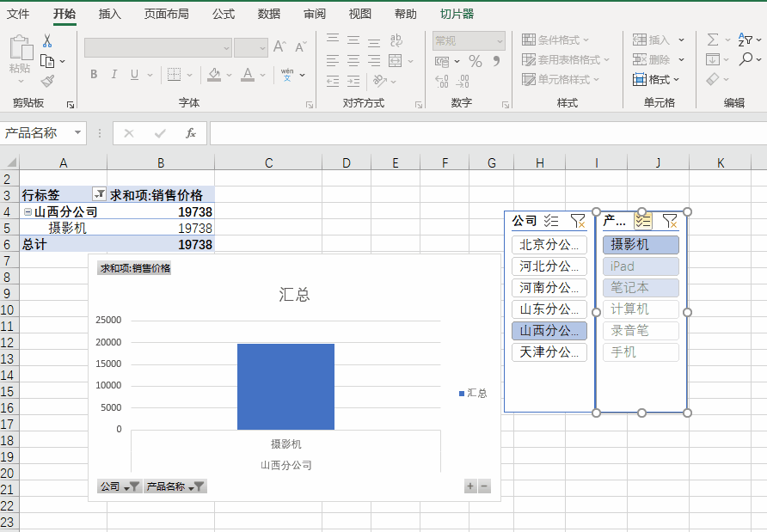
Task: Toggle multi-select in 产品名称 slicer
Action: click(x=643, y=221)
